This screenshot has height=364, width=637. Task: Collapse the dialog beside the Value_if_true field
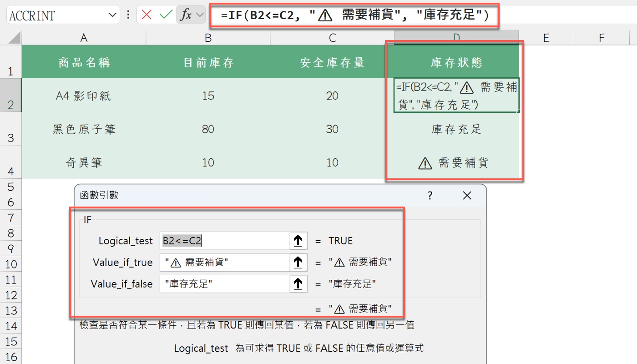[298, 262]
